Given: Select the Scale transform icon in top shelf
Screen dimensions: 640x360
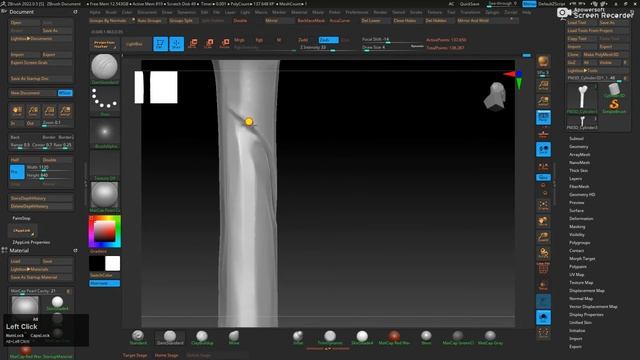Looking at the screenshot, I should (x=209, y=43).
